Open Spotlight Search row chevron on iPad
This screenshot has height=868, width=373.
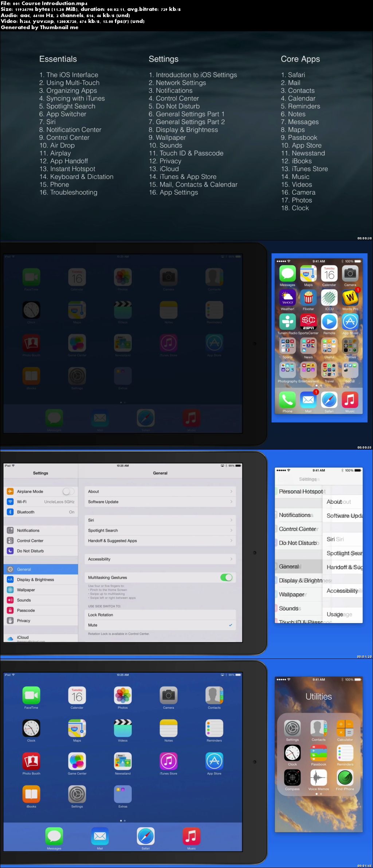(x=231, y=530)
